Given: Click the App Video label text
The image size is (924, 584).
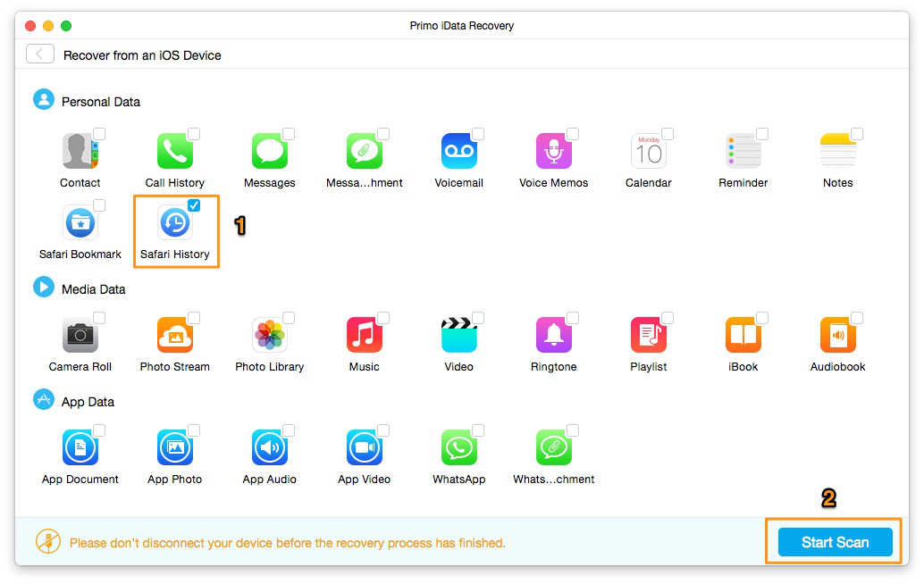Looking at the screenshot, I should [365, 480].
